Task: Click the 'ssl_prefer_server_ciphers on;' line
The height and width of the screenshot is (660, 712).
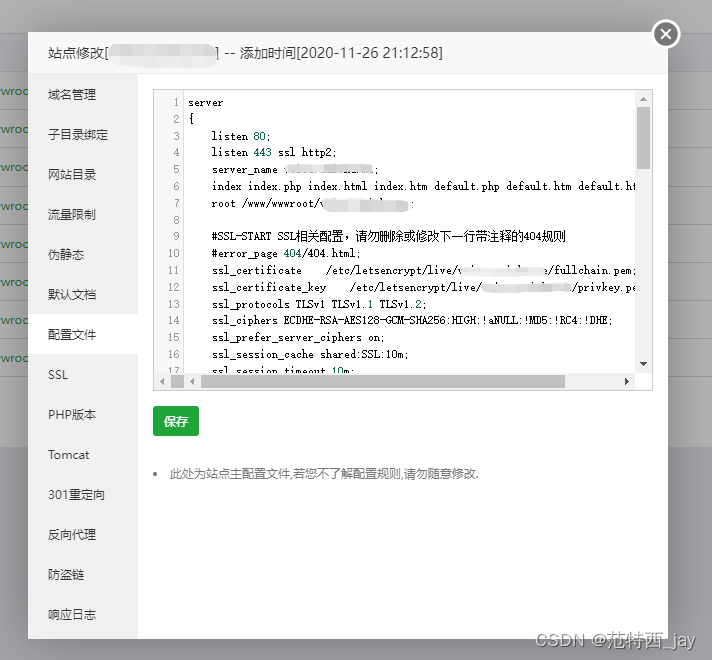Action: point(298,337)
